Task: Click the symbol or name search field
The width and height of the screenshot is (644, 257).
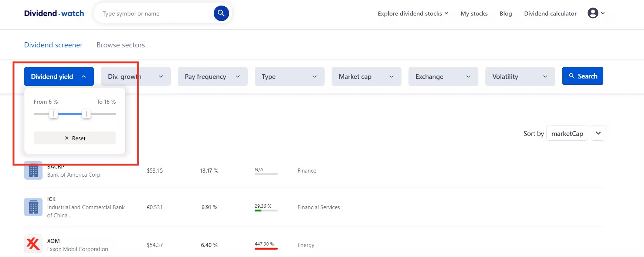Action: (x=155, y=13)
